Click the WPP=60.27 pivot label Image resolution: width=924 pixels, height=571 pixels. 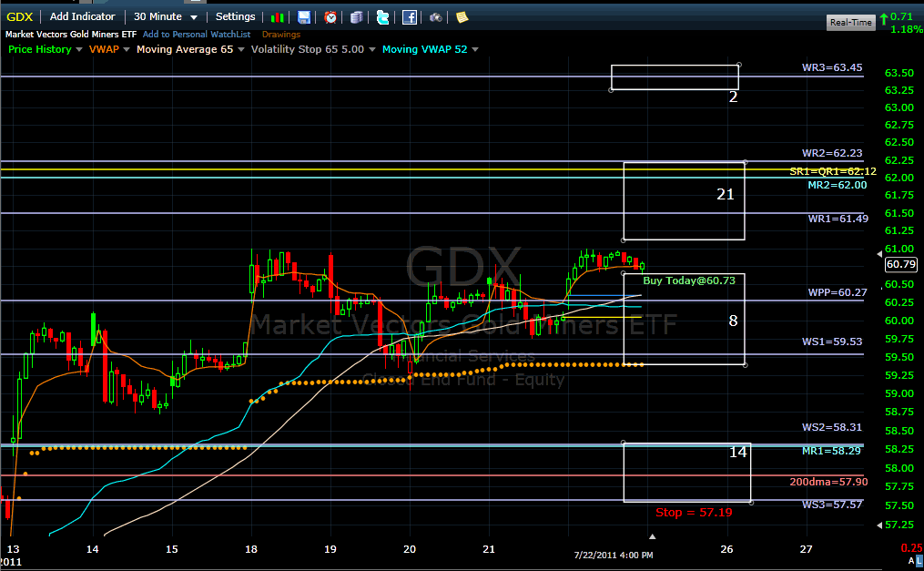coord(838,292)
